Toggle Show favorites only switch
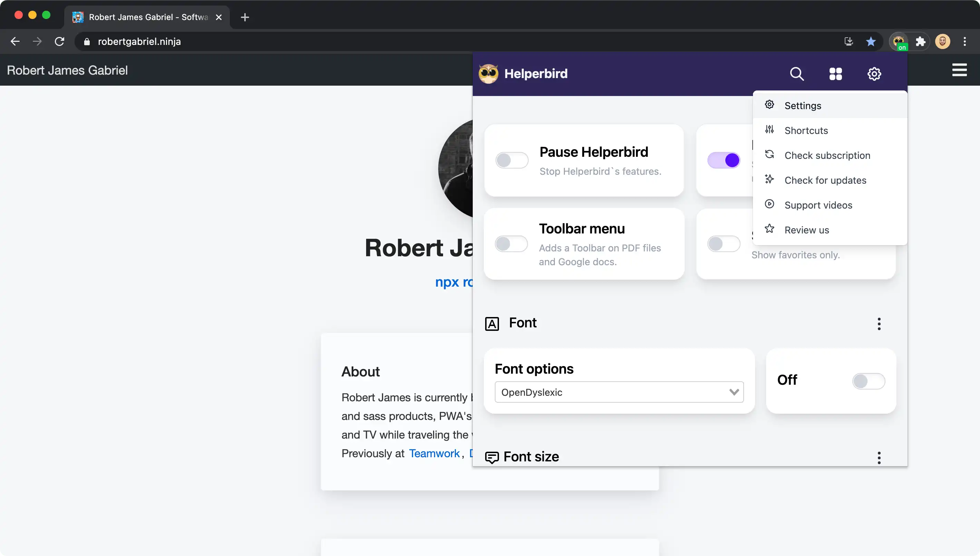Image resolution: width=980 pixels, height=556 pixels. click(724, 243)
